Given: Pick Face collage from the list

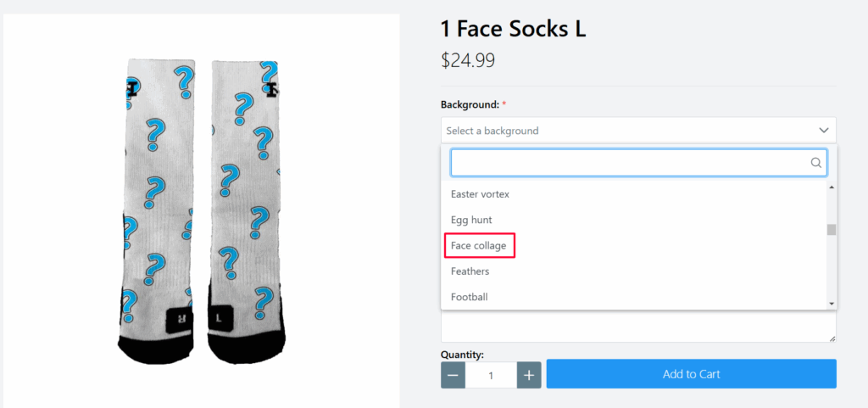Looking at the screenshot, I should 479,246.
